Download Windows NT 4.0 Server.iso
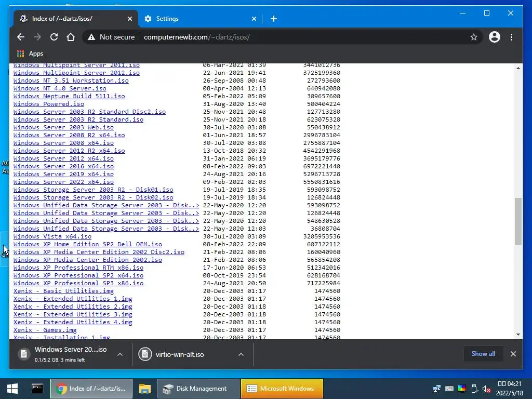 60,88
